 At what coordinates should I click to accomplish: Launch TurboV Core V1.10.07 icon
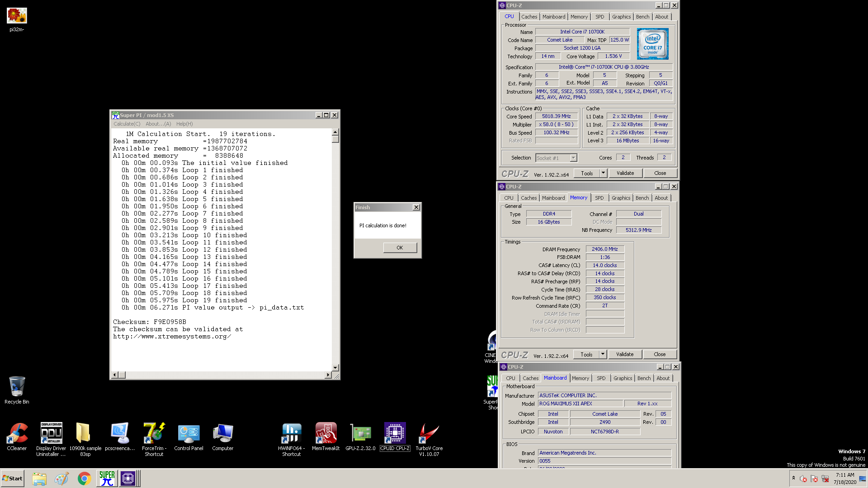point(429,439)
